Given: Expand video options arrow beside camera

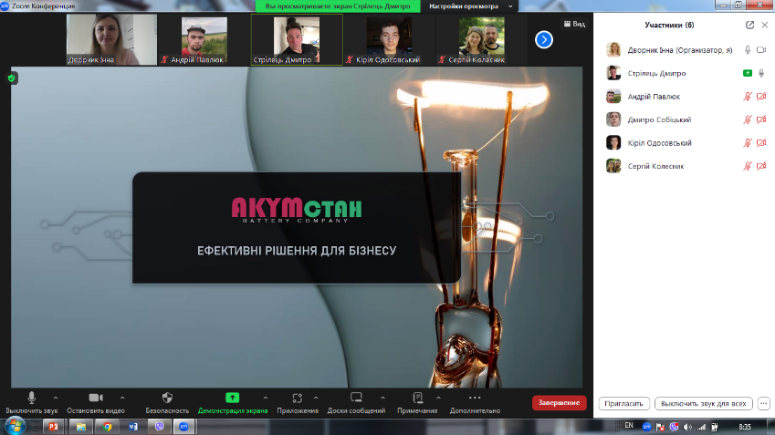Looking at the screenshot, I should [122, 397].
